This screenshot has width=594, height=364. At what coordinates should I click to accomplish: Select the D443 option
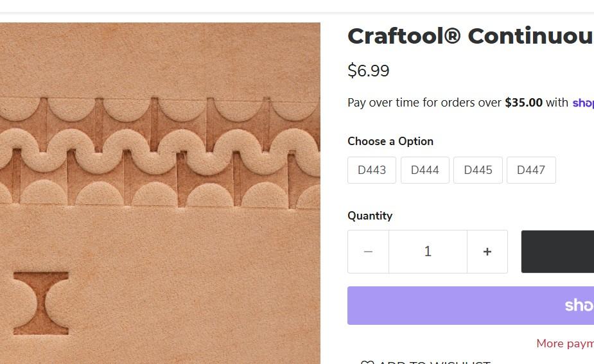[372, 170]
